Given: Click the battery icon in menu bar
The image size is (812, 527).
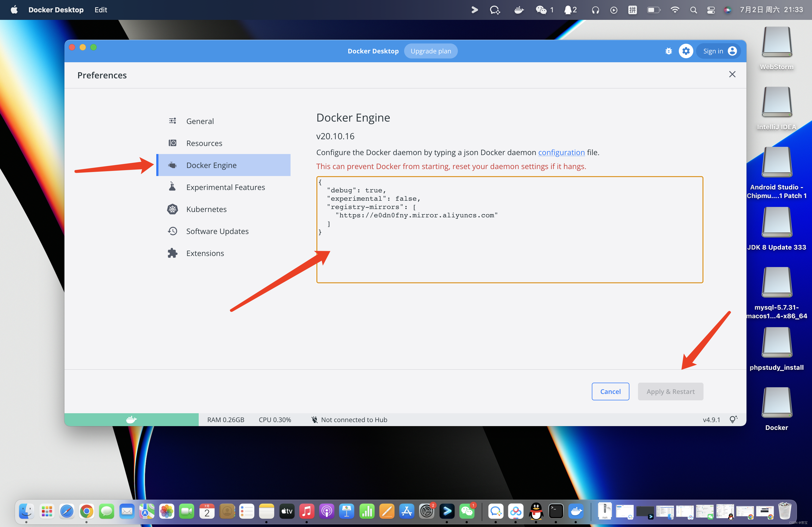Looking at the screenshot, I should pyautogui.click(x=654, y=10).
